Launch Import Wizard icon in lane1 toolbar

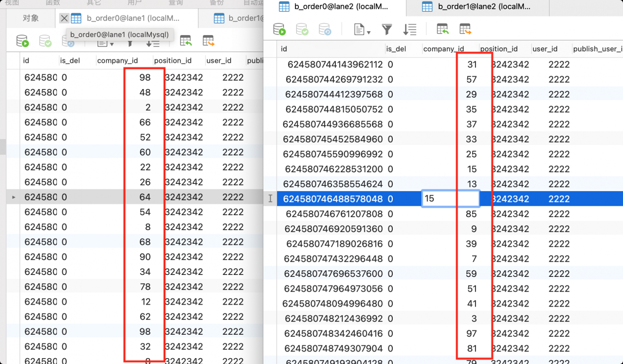[x=185, y=41]
